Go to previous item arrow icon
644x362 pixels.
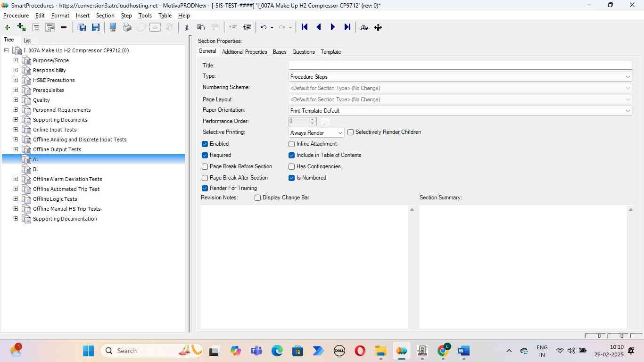(x=319, y=27)
